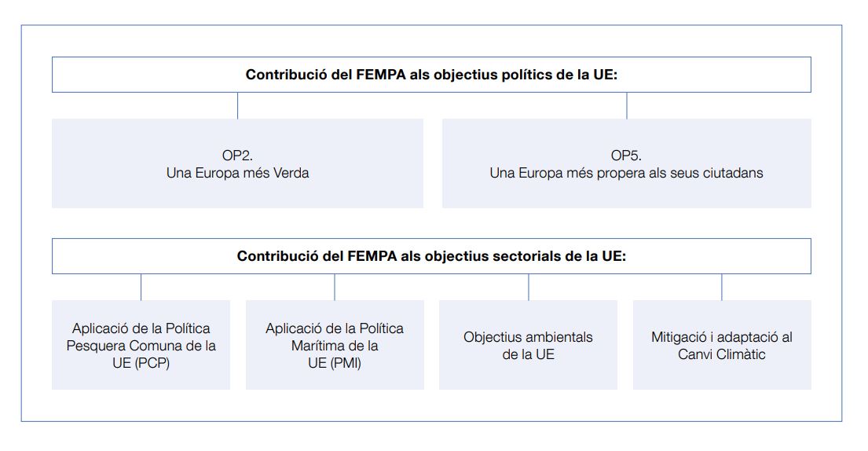
Task: Select the Política Pesquera Comuna box
Action: tap(141, 345)
